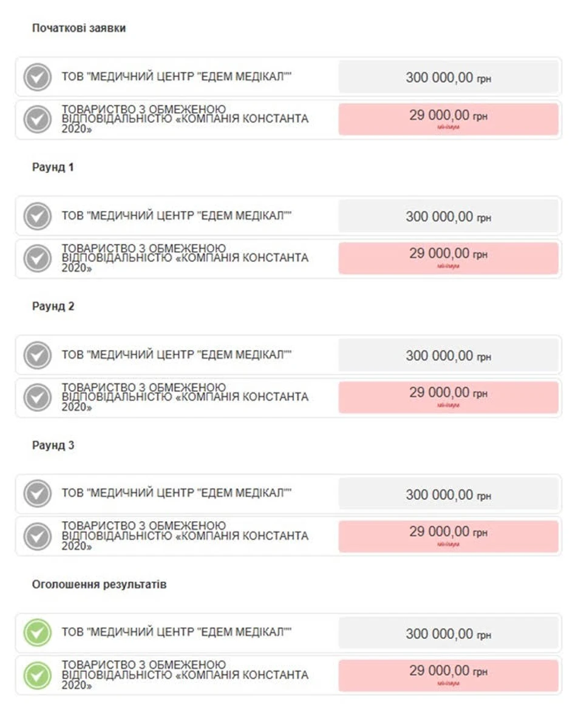Click the 300 000,00 грн bid in Раунд 1
The image size is (575, 728).
tap(448, 217)
